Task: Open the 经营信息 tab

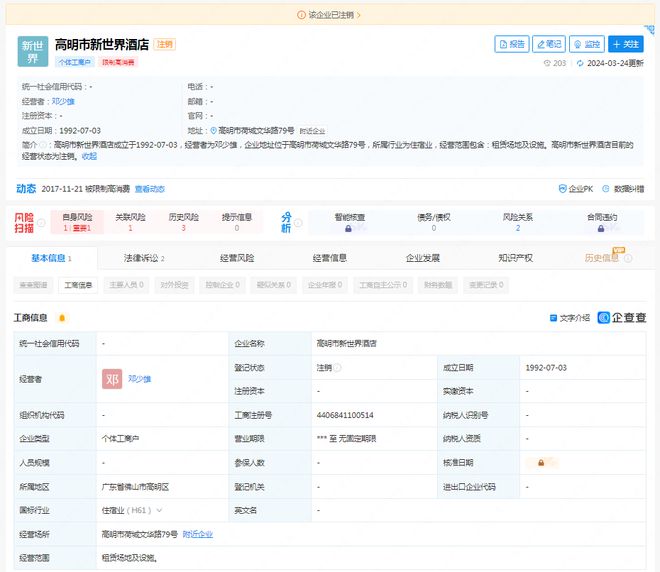Action: click(330, 258)
